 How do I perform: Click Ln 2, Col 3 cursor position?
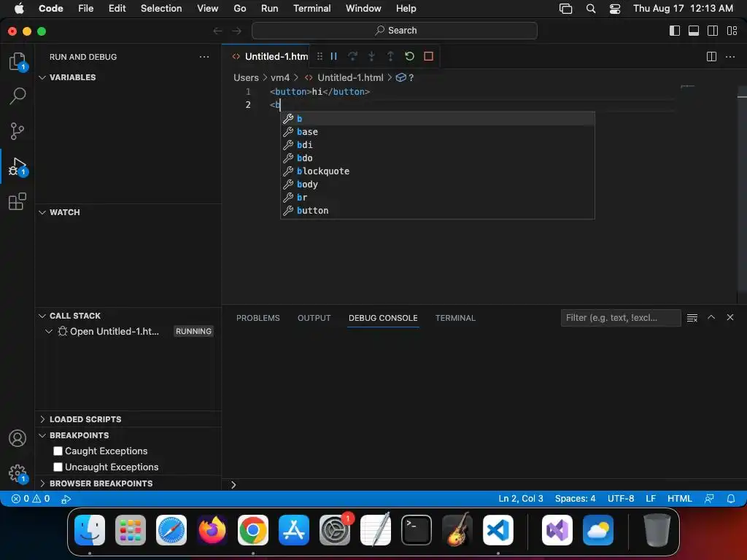coord(521,499)
